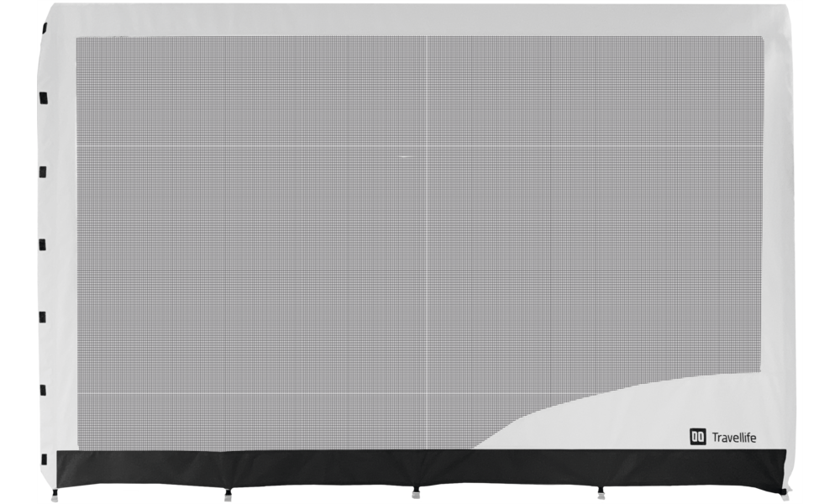Click the Travellife square logo icon
The width and height of the screenshot is (840, 504).
point(696,436)
